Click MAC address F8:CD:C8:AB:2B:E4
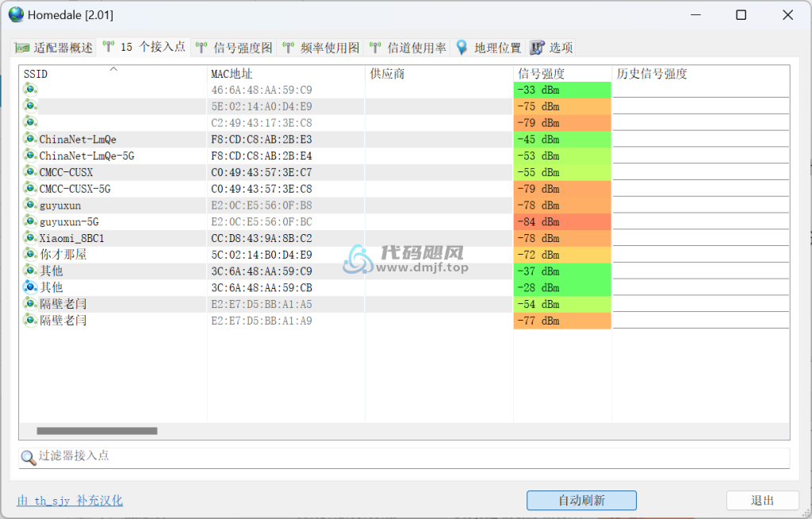 click(262, 156)
